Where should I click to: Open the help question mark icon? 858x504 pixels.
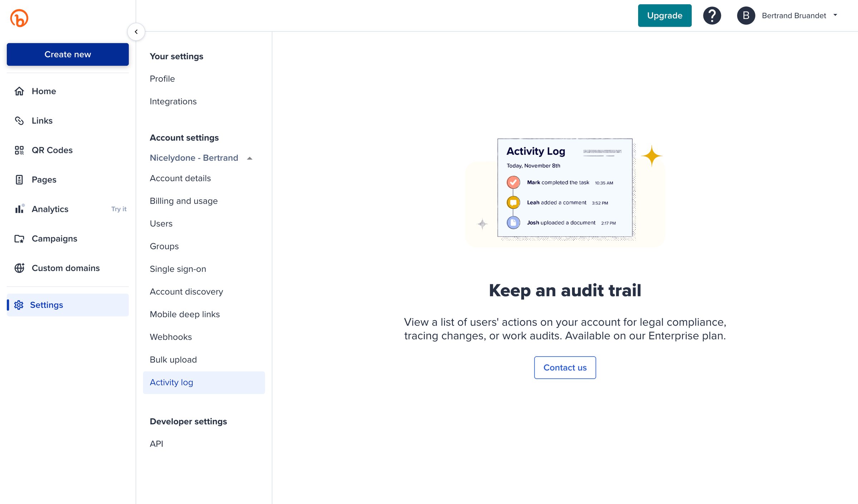click(x=712, y=16)
